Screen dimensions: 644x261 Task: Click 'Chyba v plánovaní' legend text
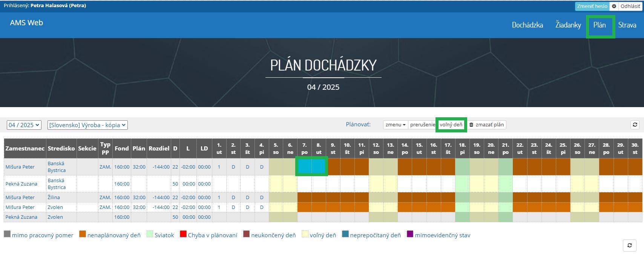point(213,235)
